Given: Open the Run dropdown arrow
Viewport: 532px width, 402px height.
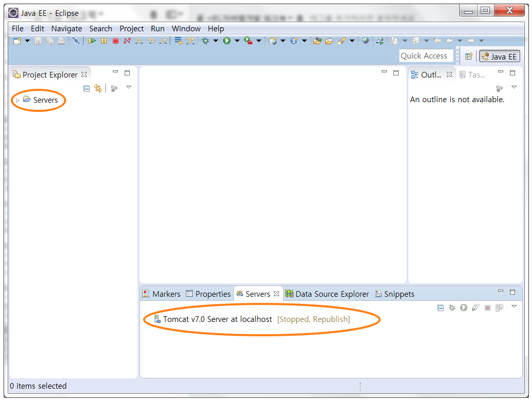Looking at the screenshot, I should coord(237,41).
